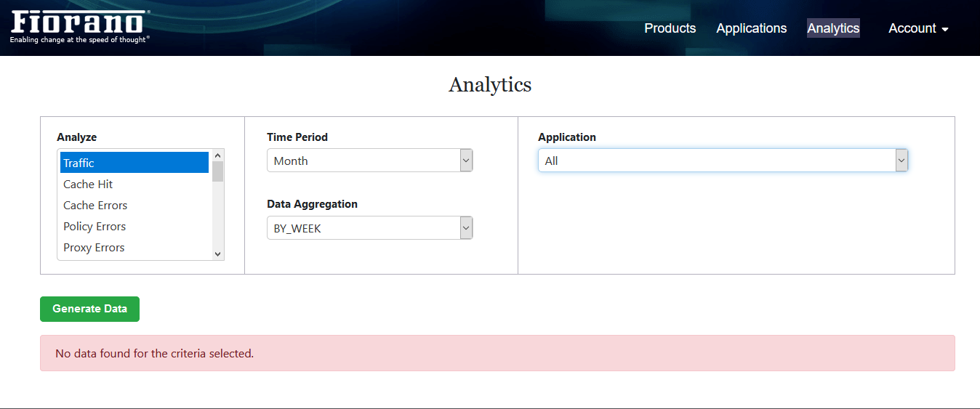Click the Analyze list scroll-up arrow
980x409 pixels.
(217, 155)
